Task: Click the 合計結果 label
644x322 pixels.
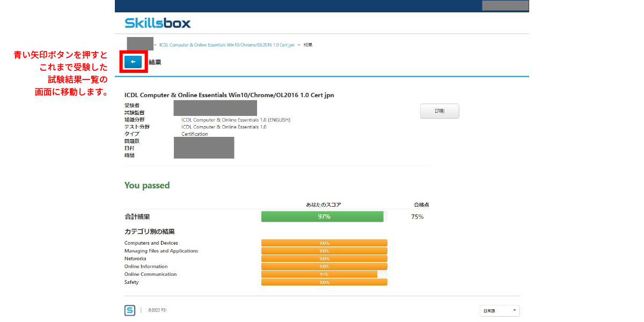Action: point(137,217)
